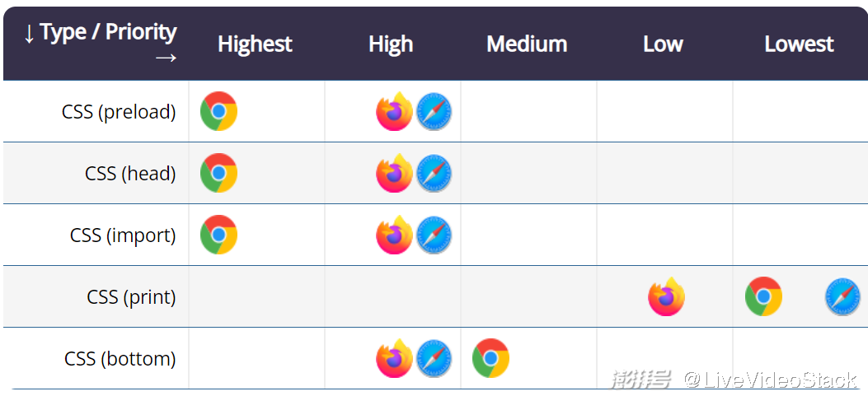Viewport: 868px width, 396px height.
Task: Click Firefox icon in CSS (import) row
Action: tap(394, 235)
